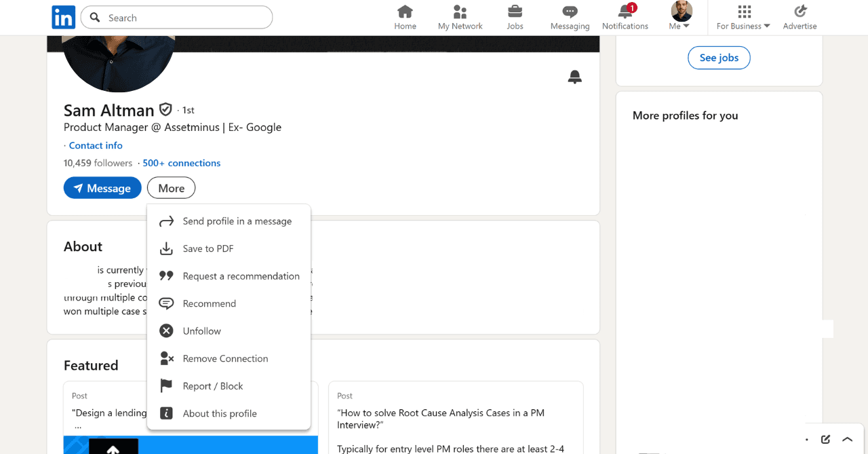868x454 pixels.
Task: Select Save to PDF option
Action: pos(208,249)
